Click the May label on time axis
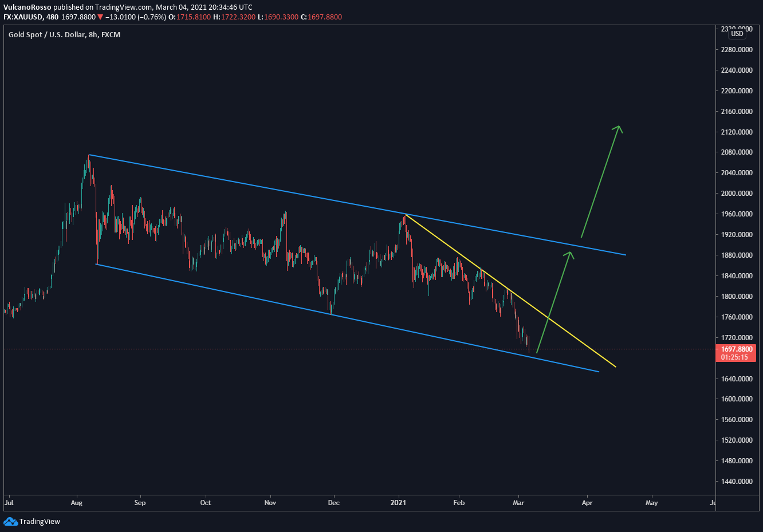Viewport: 763px width, 532px height. [x=652, y=503]
